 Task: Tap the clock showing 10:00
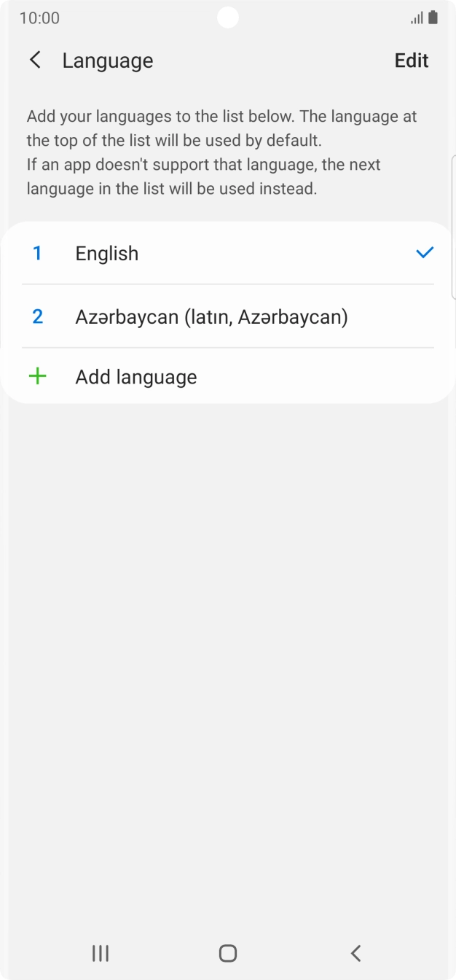pos(40,17)
